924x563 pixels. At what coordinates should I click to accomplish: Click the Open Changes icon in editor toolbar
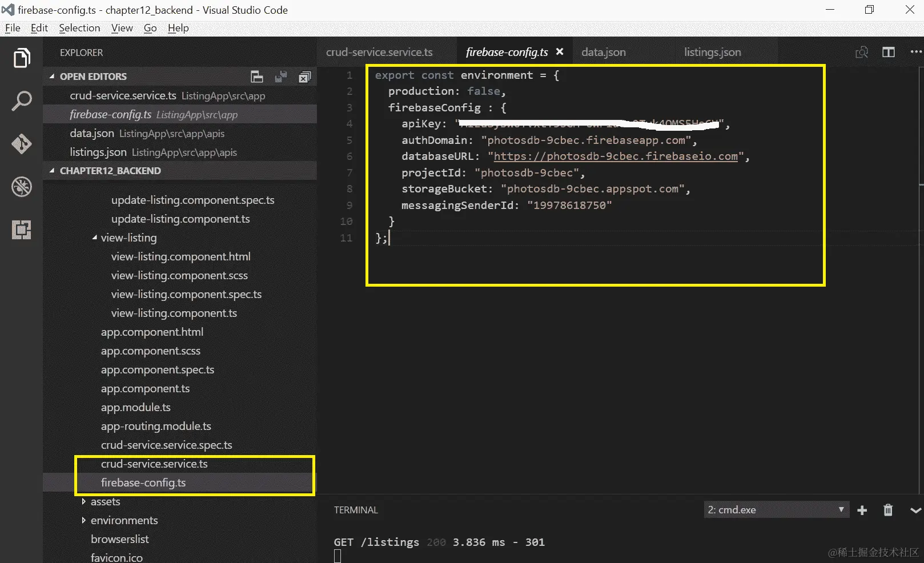[862, 52]
